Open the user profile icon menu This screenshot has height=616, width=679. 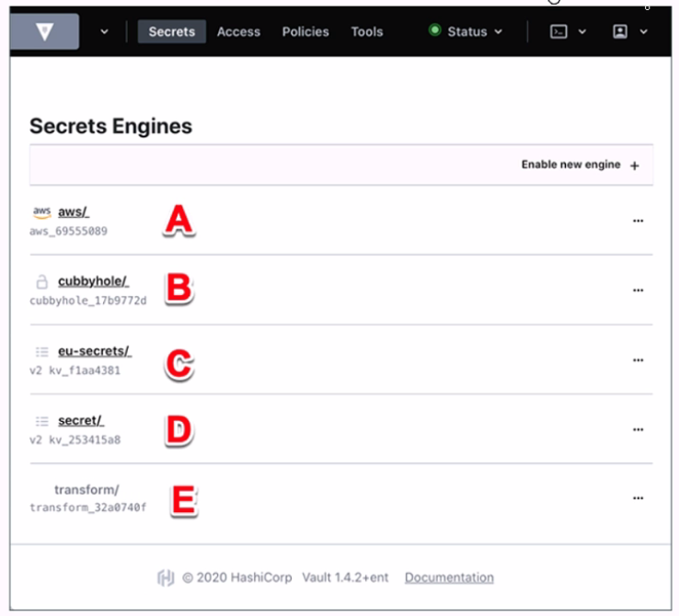click(620, 31)
